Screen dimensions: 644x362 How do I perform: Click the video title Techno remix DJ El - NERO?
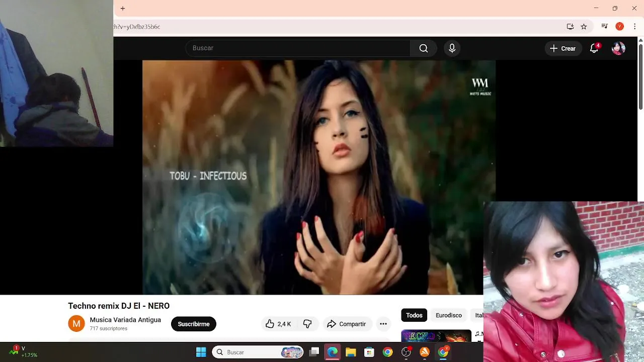pyautogui.click(x=119, y=306)
